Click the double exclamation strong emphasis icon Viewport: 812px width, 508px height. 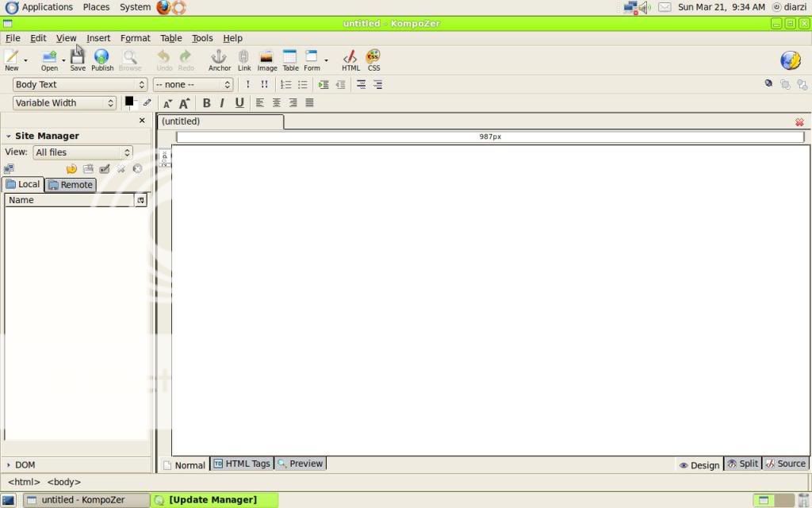click(264, 84)
